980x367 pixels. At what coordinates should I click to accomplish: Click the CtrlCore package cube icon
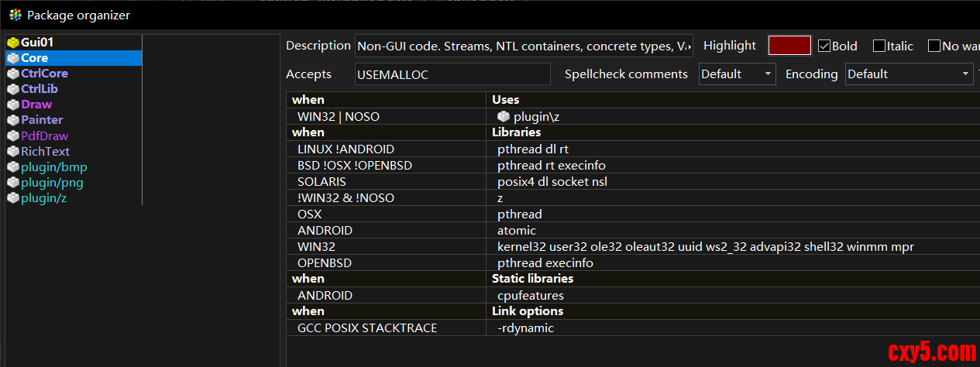click(x=12, y=74)
